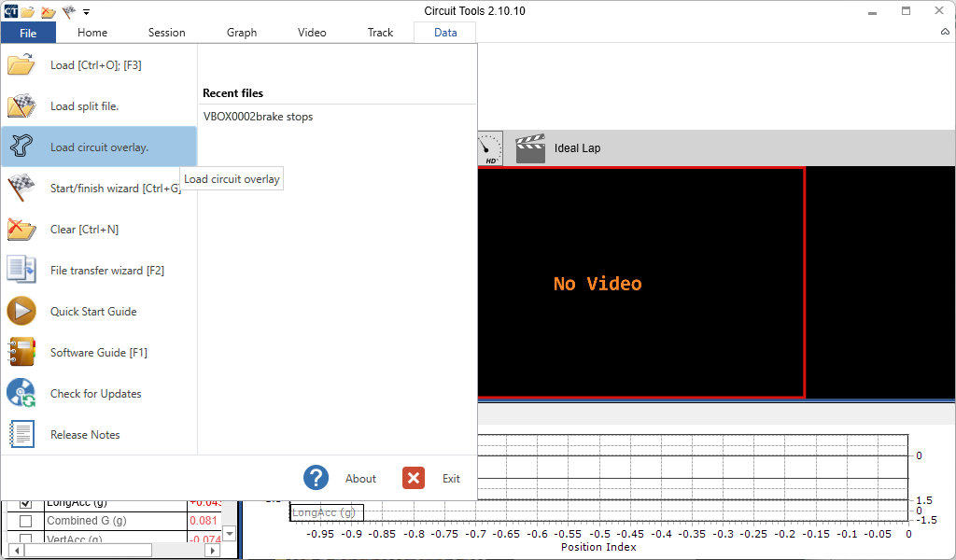
Task: Click the Combined G value 0.081
Action: point(203,521)
